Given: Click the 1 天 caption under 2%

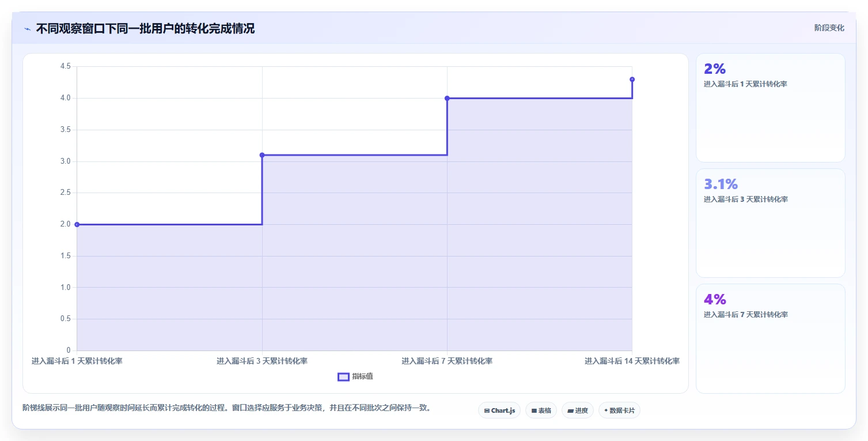Looking at the screenshot, I should (x=745, y=84).
